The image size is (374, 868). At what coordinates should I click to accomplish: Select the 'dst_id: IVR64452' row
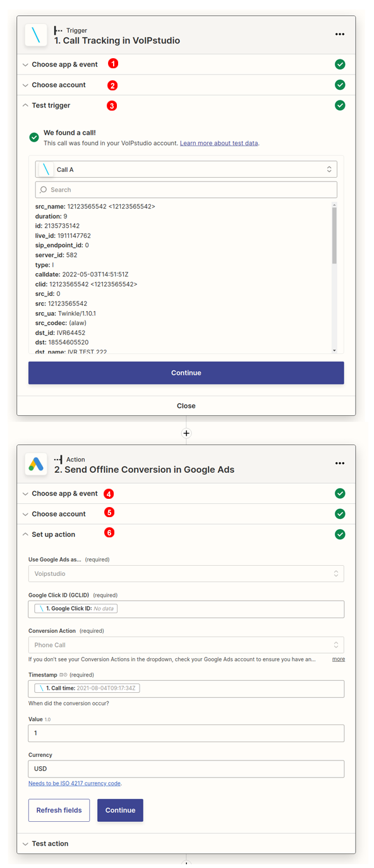[x=61, y=333]
